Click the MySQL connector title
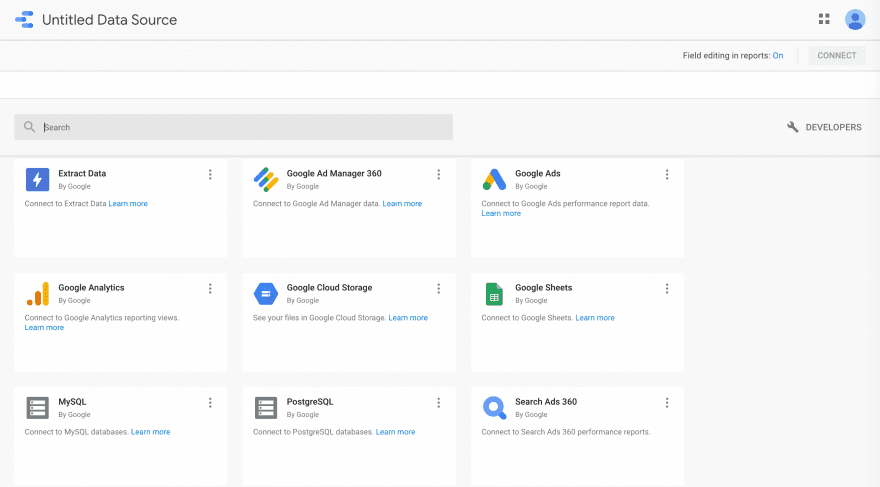Screen dimensions: 880x487 [72, 402]
